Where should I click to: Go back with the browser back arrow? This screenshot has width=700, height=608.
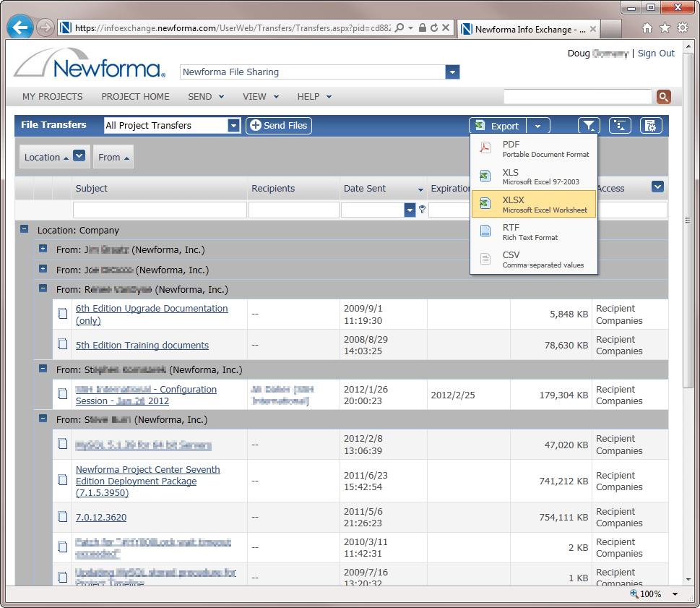[x=20, y=28]
